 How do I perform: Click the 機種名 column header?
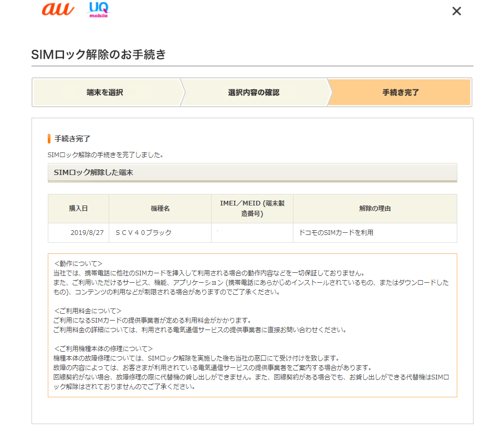click(x=160, y=209)
